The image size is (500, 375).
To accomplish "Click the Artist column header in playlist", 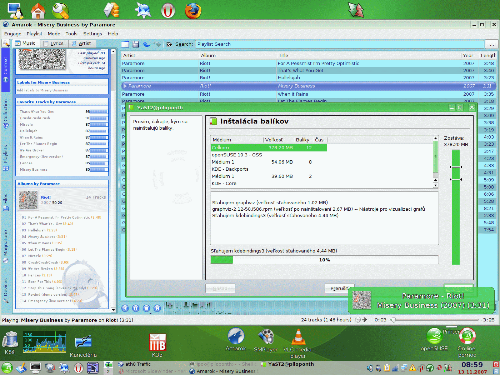I will coord(160,55).
